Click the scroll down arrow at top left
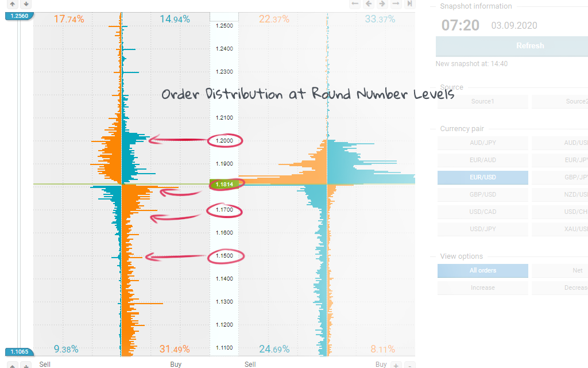Image resolution: width=588 pixels, height=368 pixels. pos(26,4)
